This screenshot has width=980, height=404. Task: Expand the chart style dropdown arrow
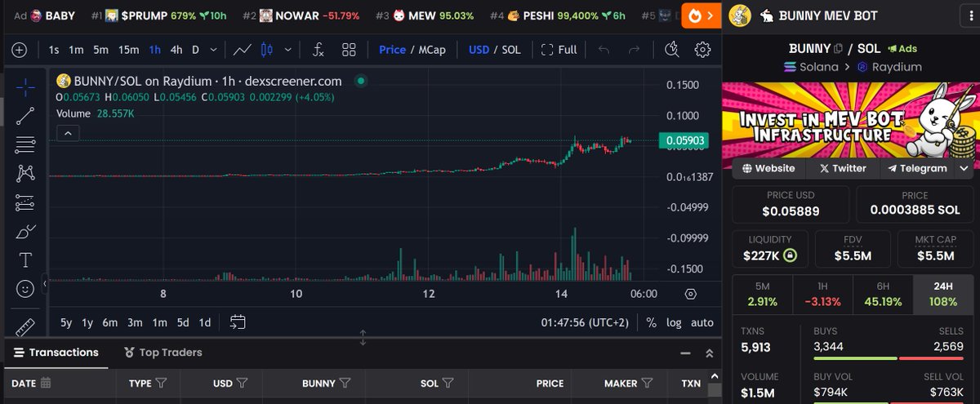(x=287, y=50)
